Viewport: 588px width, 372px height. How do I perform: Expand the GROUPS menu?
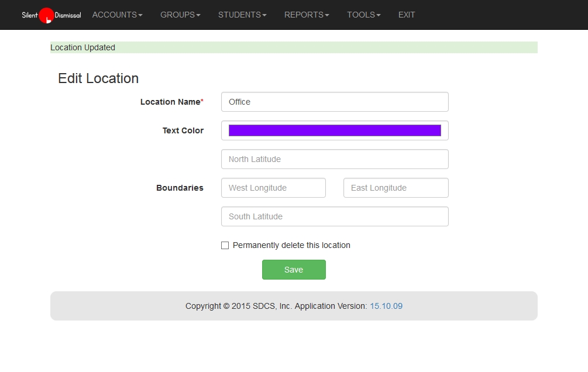180,15
